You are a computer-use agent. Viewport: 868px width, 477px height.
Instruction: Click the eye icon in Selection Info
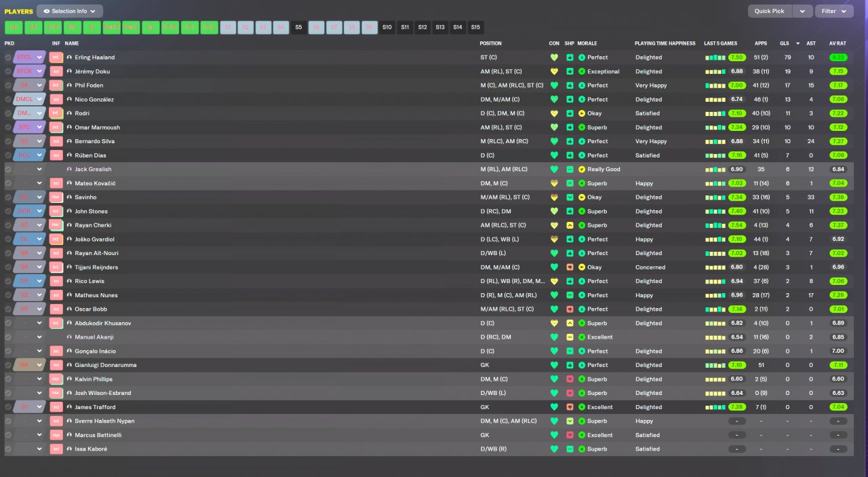click(47, 12)
